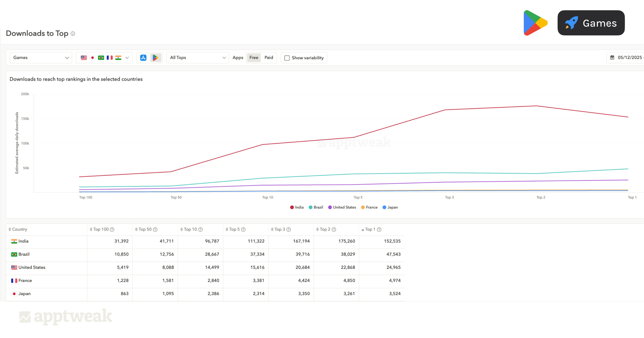Click Brazil Top 1 value 47,543
Image resolution: width=644 pixels, height=338 pixels.
[393, 255]
